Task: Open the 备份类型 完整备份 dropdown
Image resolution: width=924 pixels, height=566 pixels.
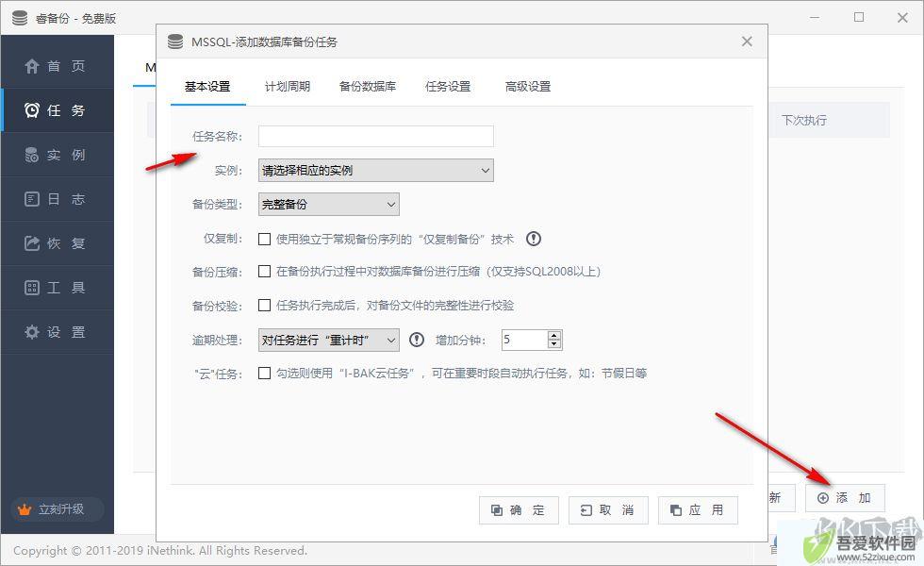Action: pos(329,205)
